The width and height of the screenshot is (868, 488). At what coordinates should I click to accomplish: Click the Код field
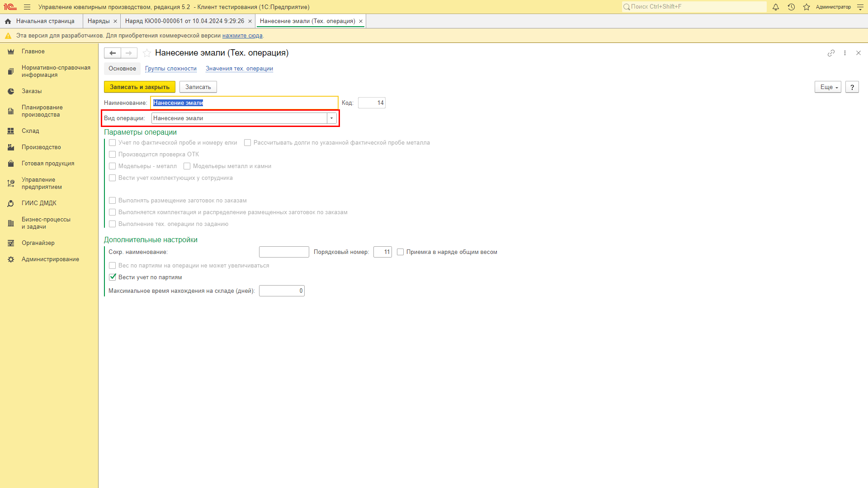(372, 103)
